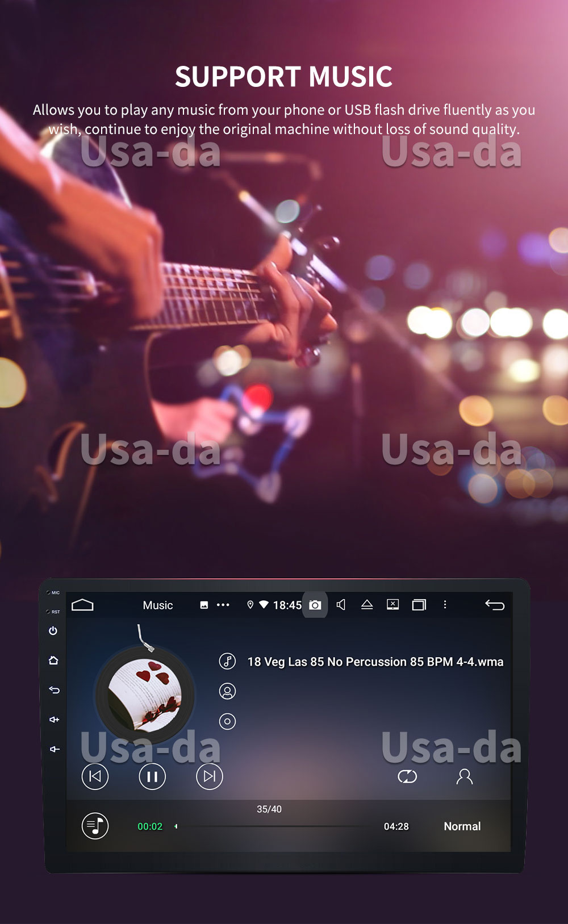Pause the currently playing track
Viewport: 568px width, 924px height.
[152, 776]
